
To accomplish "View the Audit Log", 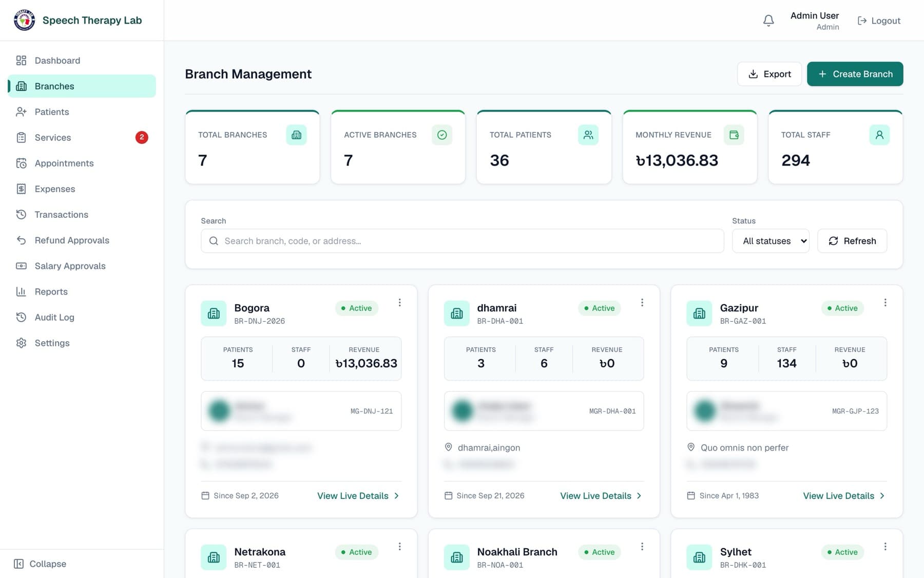I will pyautogui.click(x=82, y=318).
